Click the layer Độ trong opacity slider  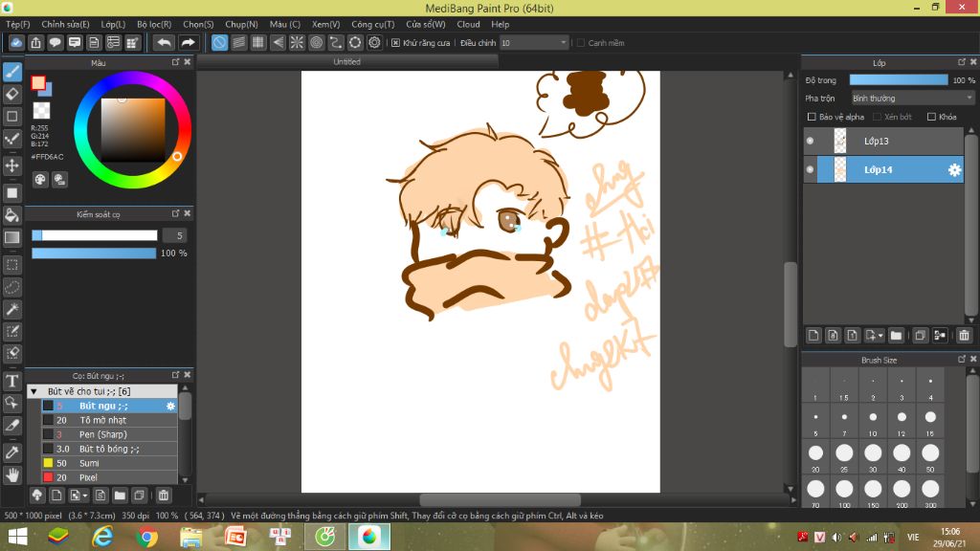pos(898,80)
